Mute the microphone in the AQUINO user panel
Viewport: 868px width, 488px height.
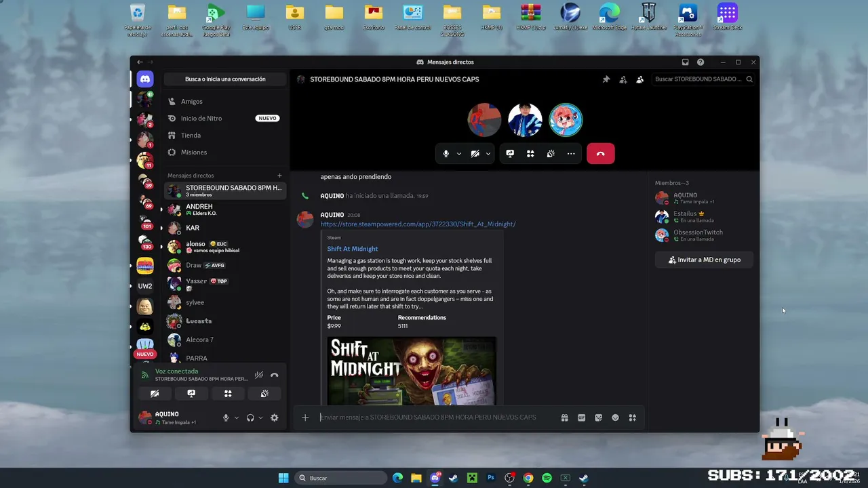[226, 418]
